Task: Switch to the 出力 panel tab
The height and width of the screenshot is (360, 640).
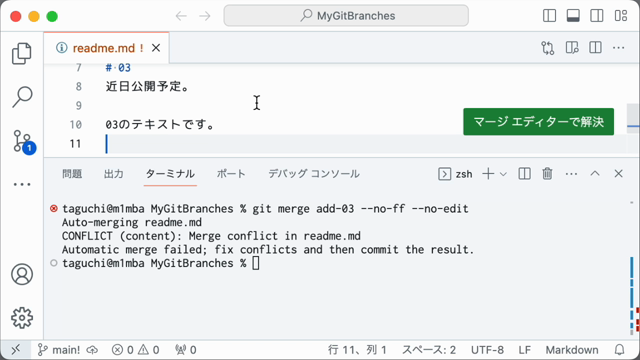Action: (113, 174)
